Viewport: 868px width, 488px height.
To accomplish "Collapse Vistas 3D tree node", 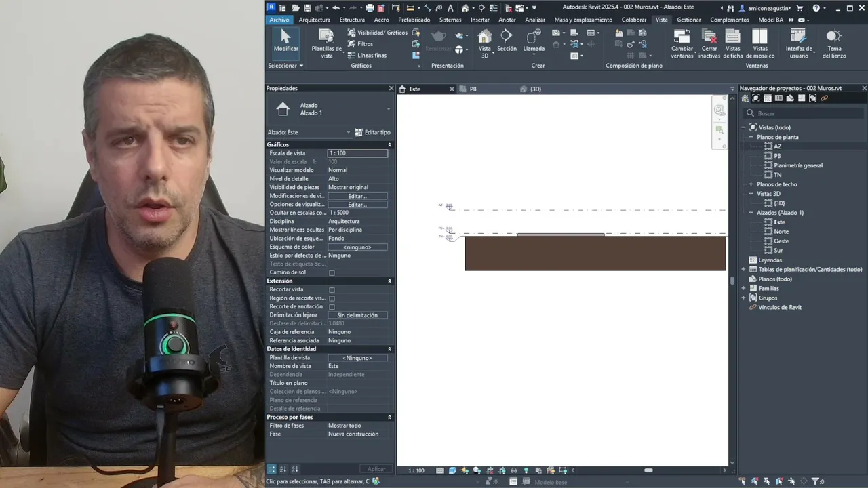I will 751,194.
